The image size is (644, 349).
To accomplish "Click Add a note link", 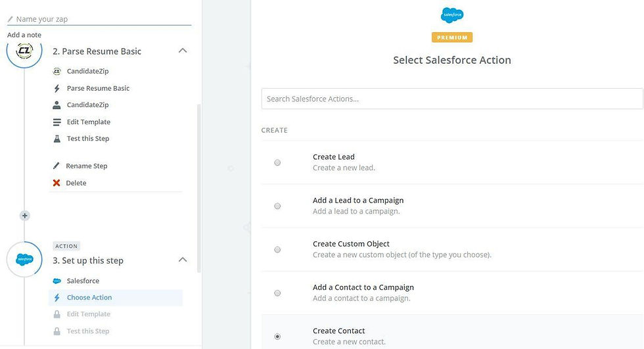I will [24, 35].
